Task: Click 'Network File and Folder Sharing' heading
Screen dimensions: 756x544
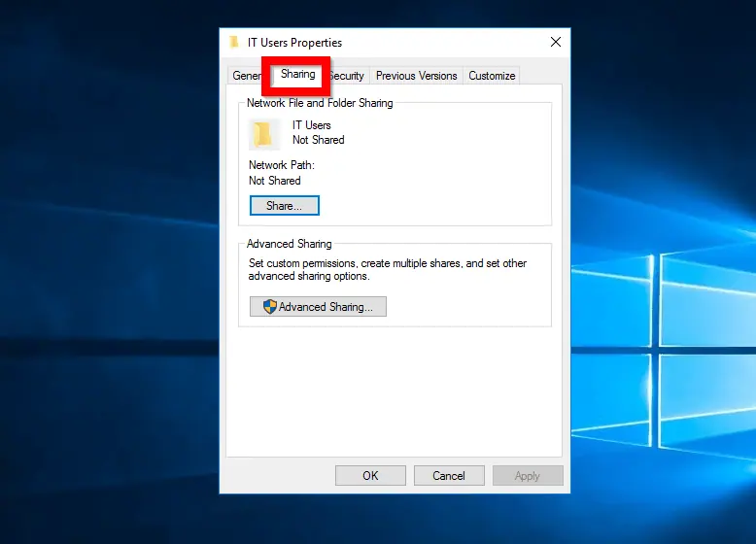Action: [x=320, y=103]
